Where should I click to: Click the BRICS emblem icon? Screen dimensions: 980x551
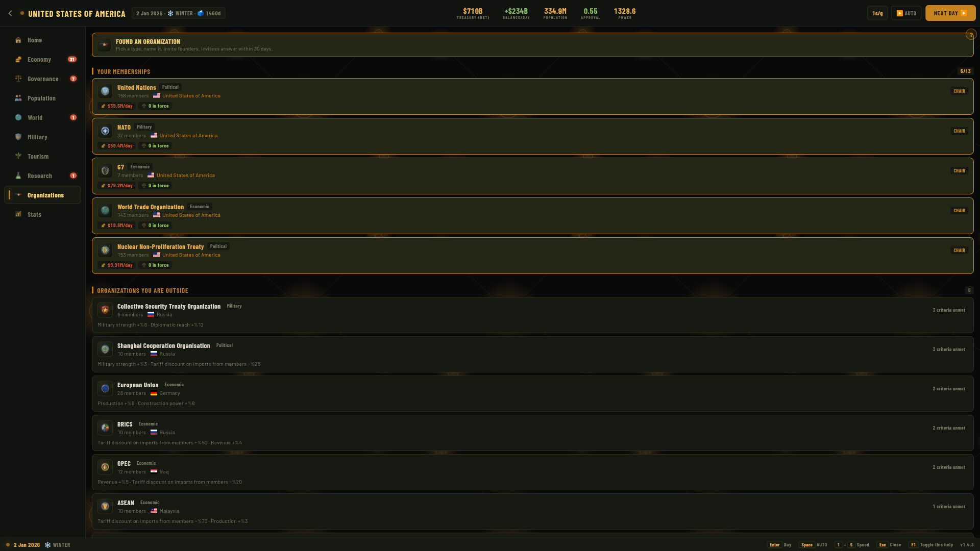(105, 428)
